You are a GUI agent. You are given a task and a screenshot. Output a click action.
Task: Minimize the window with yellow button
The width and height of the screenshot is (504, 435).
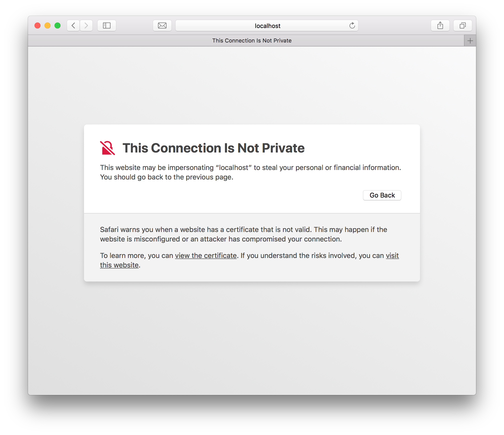coord(47,25)
